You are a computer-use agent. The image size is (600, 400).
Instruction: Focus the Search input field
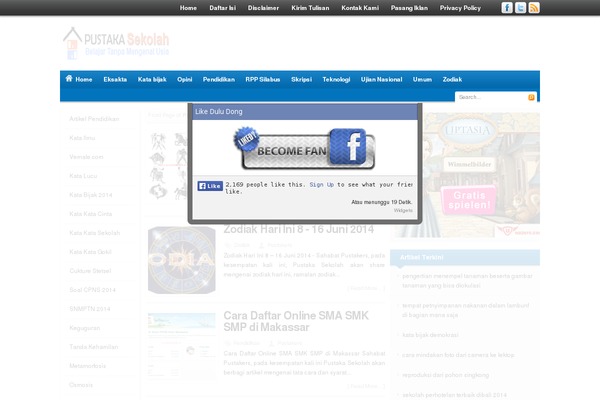(491, 97)
